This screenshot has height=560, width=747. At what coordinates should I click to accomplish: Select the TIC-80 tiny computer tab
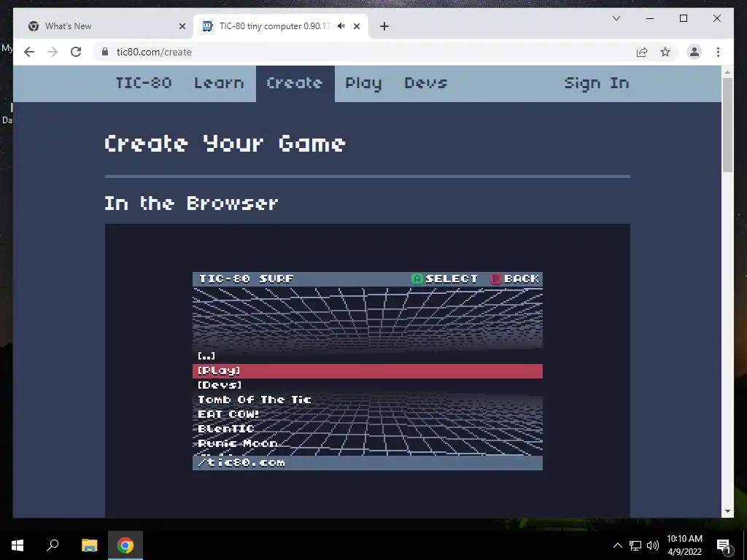(281, 26)
